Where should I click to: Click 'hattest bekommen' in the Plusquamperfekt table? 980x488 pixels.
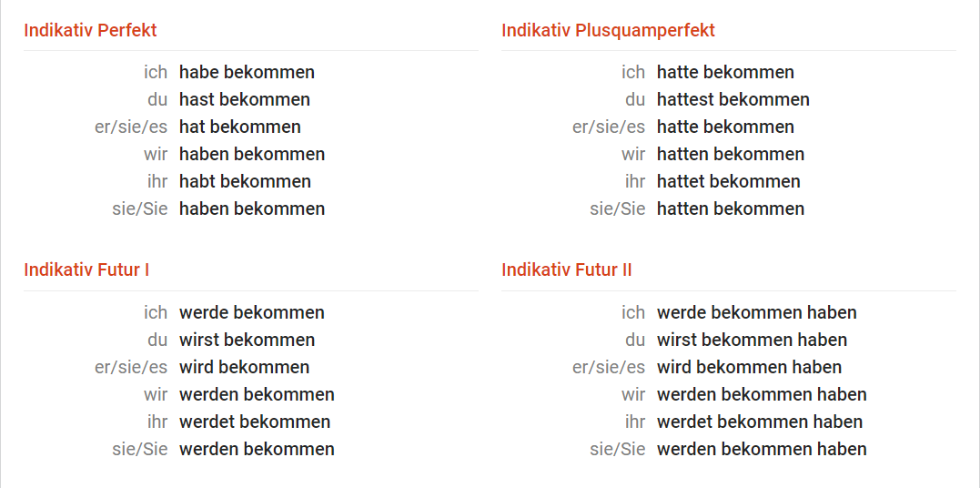coord(733,99)
